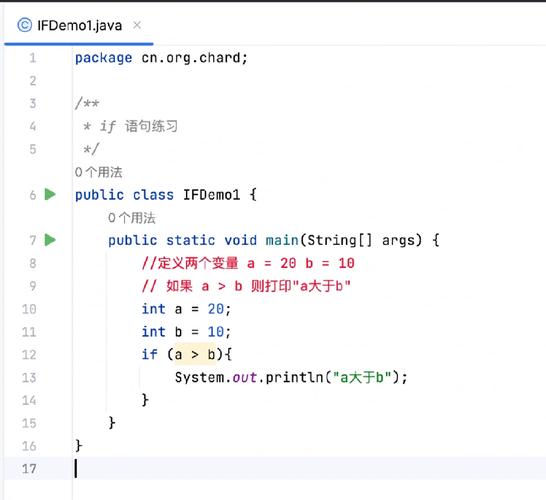
Task: Open usages hint above main method
Action: [132, 218]
